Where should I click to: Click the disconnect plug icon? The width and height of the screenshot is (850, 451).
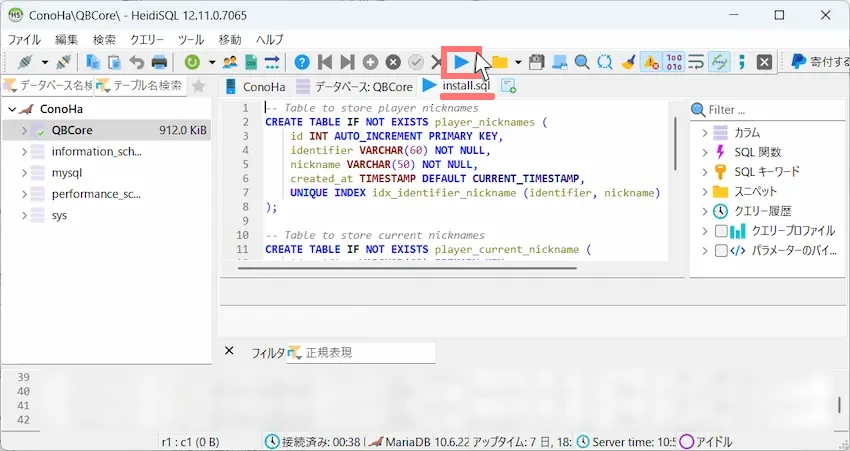point(63,62)
